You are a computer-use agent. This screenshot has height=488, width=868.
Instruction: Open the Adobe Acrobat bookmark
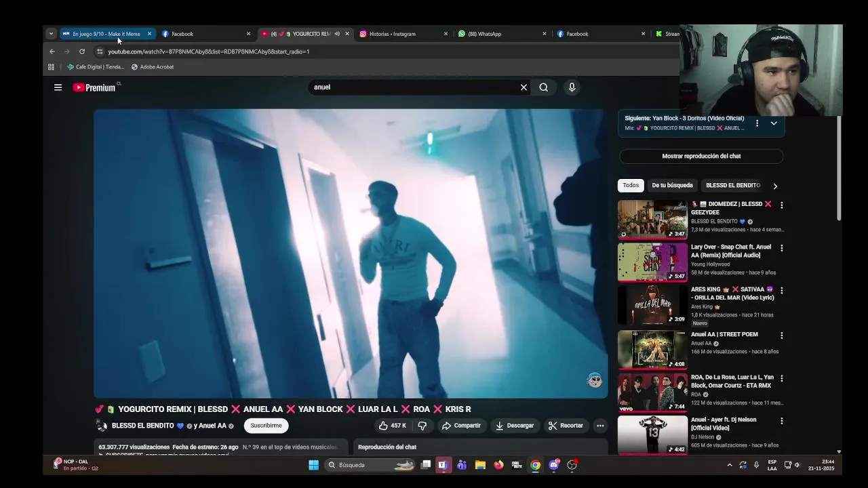(x=153, y=67)
